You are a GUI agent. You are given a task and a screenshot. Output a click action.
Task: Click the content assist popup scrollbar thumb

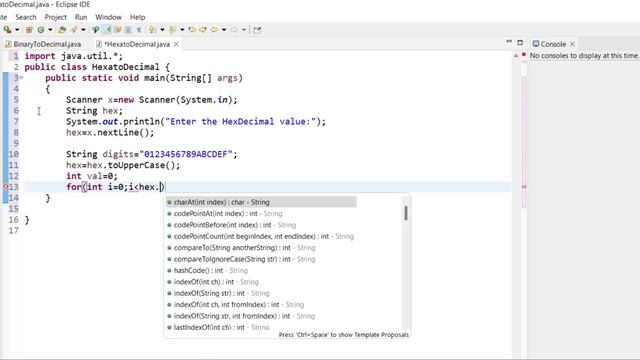[x=406, y=213]
